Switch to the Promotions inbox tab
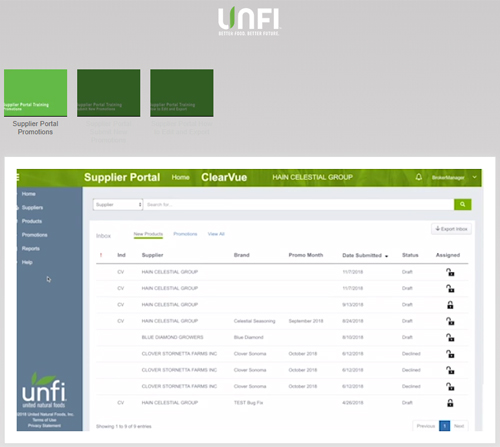This screenshot has width=500, height=447. 185,234
